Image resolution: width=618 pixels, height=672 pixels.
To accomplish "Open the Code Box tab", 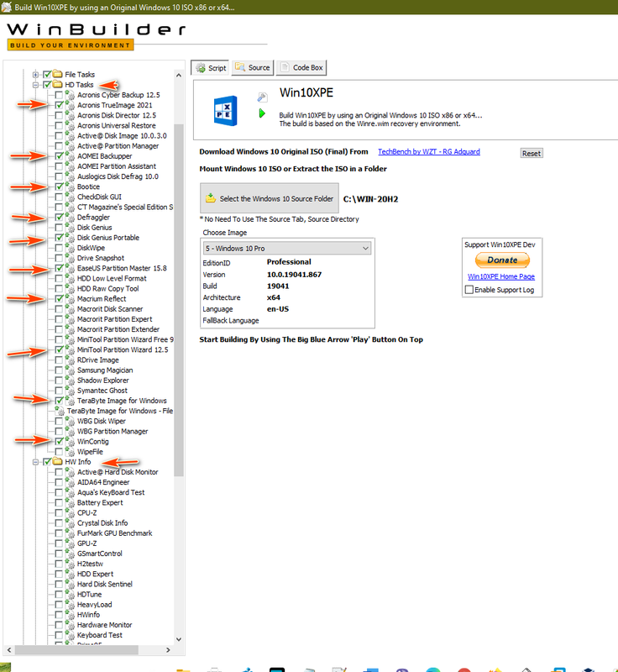I will (x=301, y=68).
